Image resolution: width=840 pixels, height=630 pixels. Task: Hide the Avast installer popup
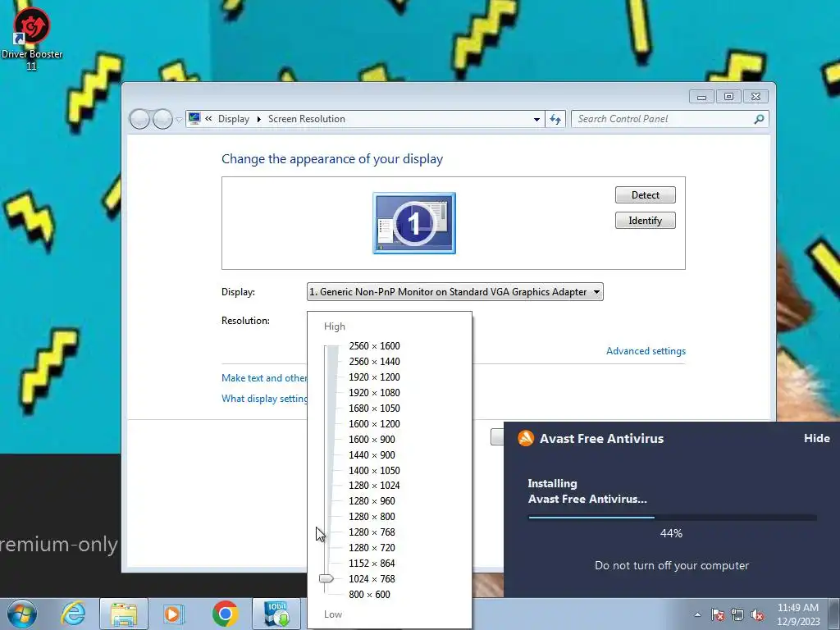[x=816, y=438]
